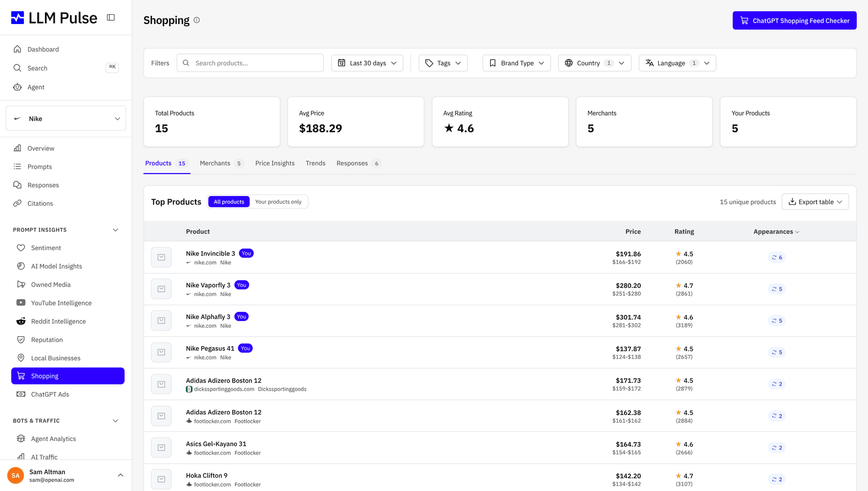Click the info icon beside Shopping title
Image resolution: width=868 pixels, height=491 pixels.
pos(197,20)
